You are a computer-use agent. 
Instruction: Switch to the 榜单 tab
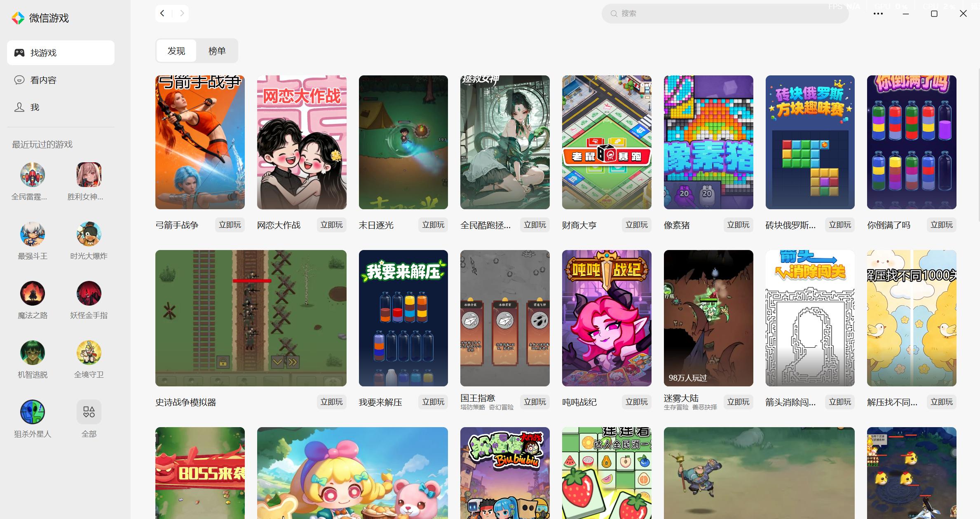pos(217,51)
